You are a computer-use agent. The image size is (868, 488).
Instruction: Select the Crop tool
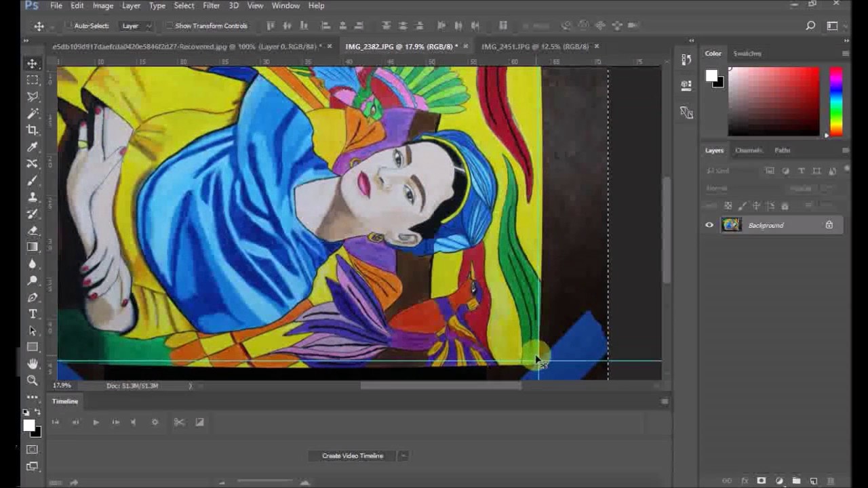pyautogui.click(x=32, y=130)
